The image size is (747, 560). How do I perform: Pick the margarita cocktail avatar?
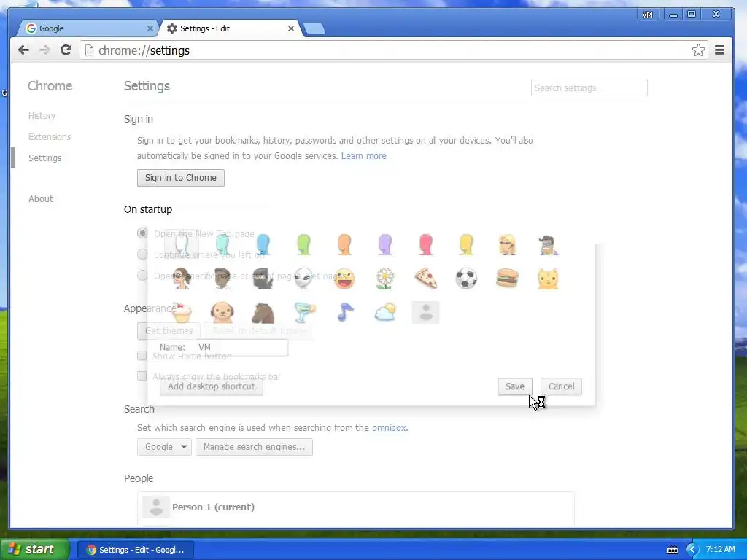tap(303, 312)
